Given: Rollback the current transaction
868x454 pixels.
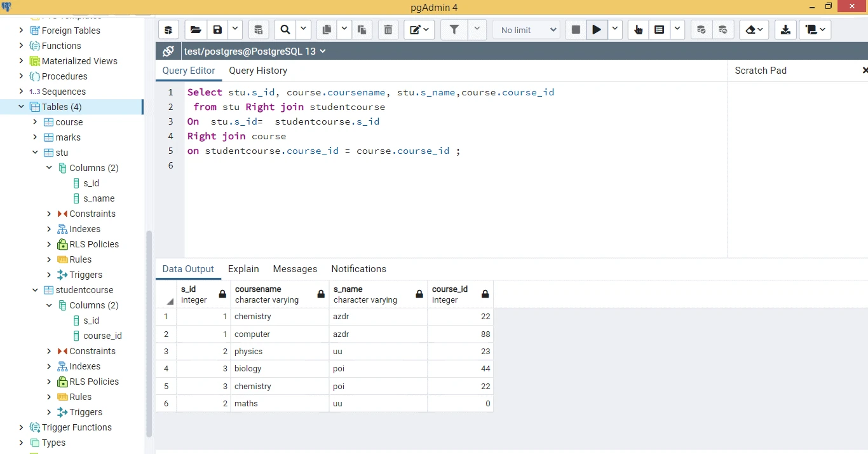Looking at the screenshot, I should (723, 29).
